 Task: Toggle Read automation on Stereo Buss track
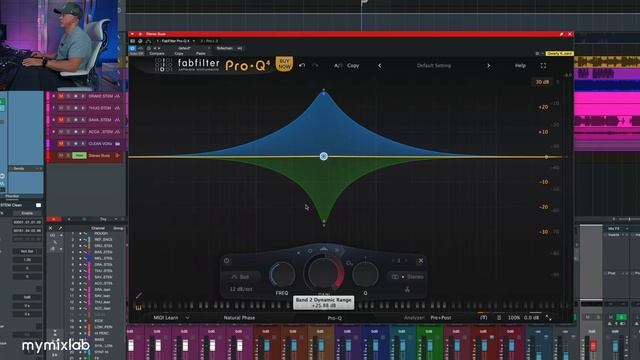click(79, 156)
